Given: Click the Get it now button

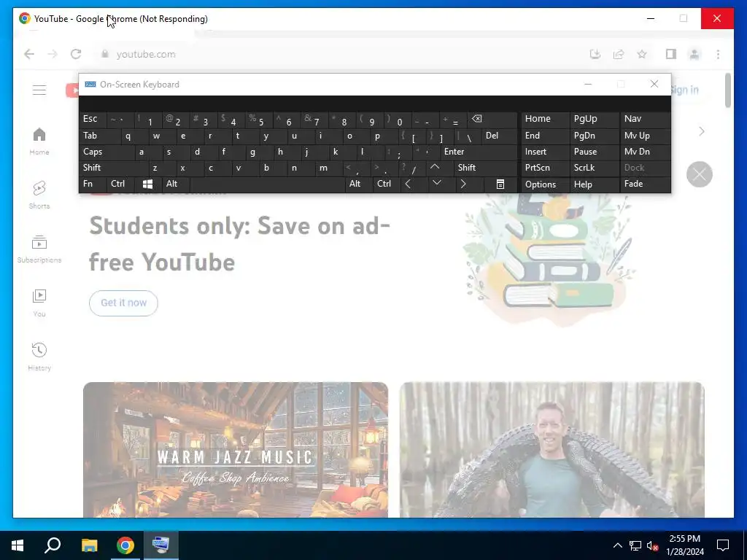Looking at the screenshot, I should click(x=123, y=303).
